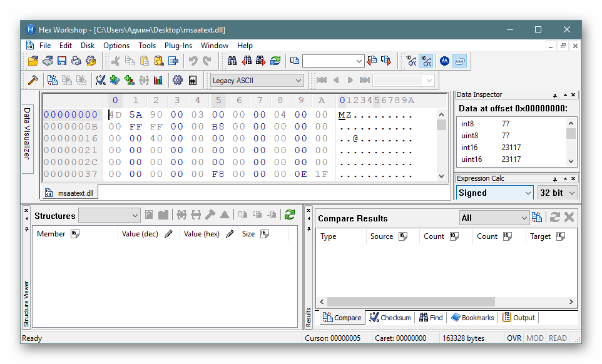Image resolution: width=602 pixels, height=364 pixels.
Task: Click the Goto icon left of offset box
Action: tap(295, 61)
